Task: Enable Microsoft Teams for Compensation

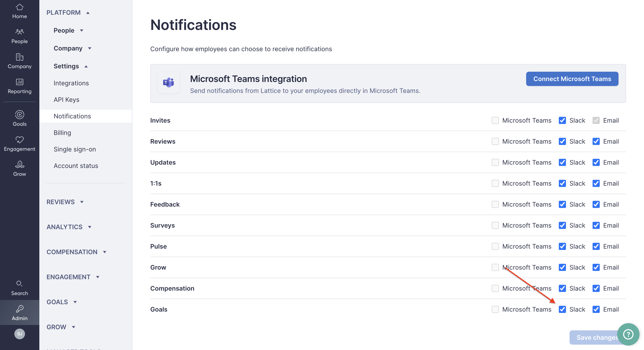Action: (495, 288)
